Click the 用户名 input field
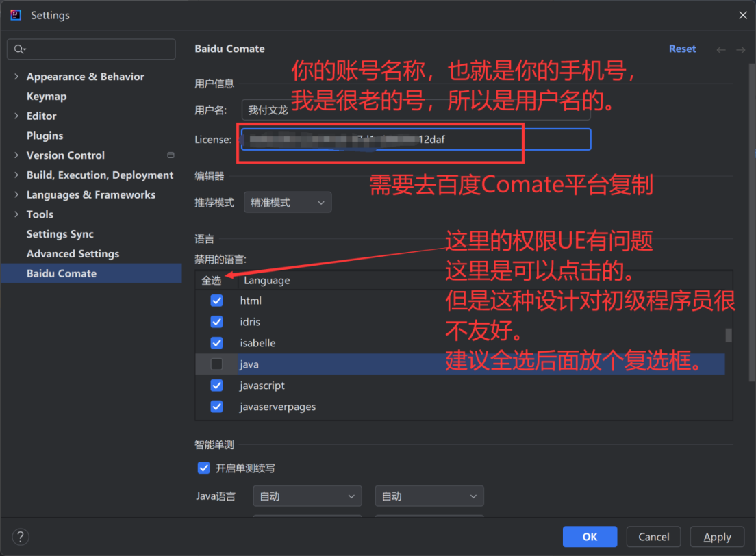This screenshot has height=556, width=756. [x=416, y=110]
